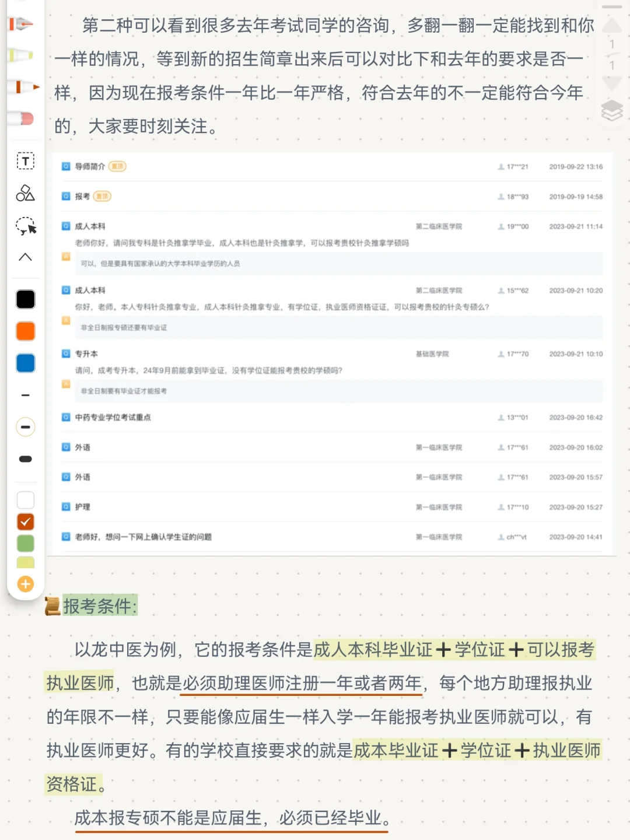Select the yellow highlighter tool

(21, 55)
